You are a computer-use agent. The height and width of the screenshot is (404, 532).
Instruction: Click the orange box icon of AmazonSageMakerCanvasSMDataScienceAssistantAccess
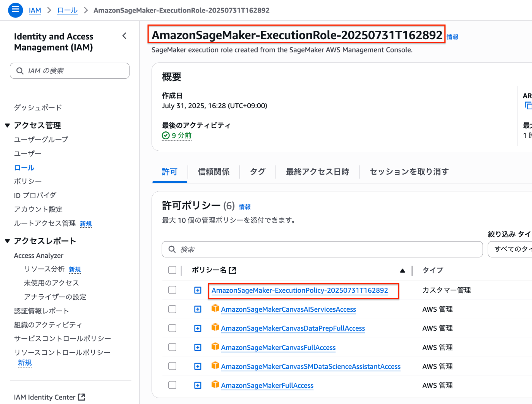pos(215,365)
